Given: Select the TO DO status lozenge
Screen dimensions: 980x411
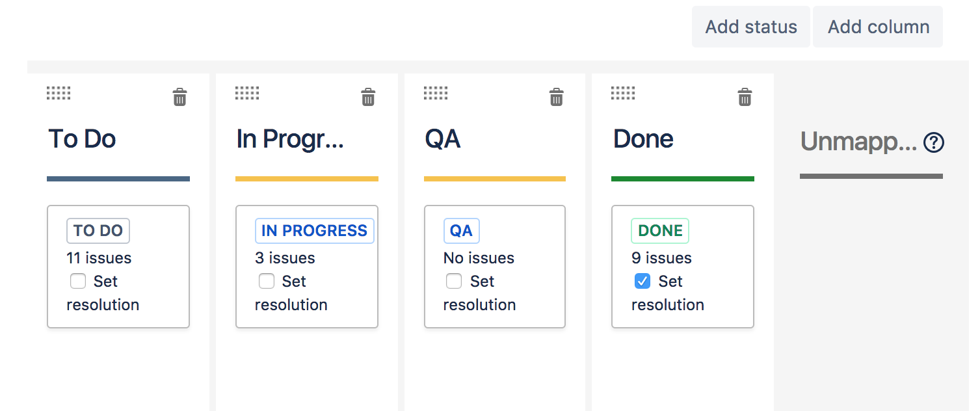Looking at the screenshot, I should pos(98,231).
